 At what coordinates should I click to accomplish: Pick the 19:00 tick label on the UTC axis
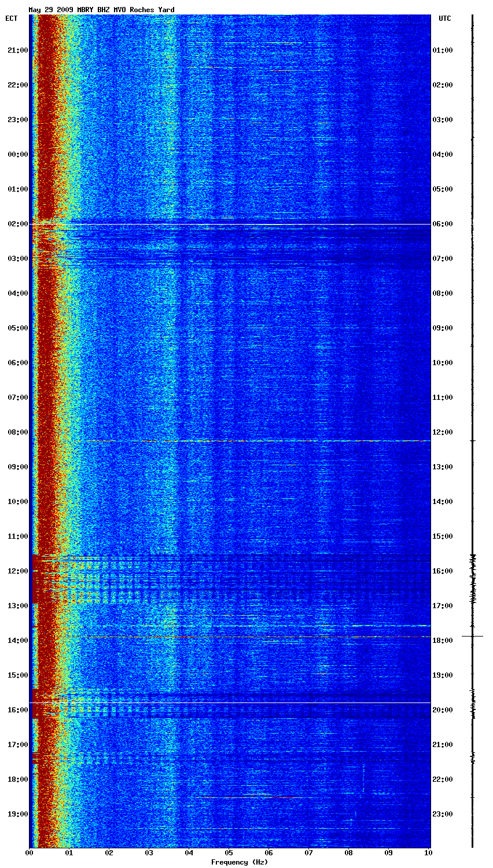(x=443, y=675)
